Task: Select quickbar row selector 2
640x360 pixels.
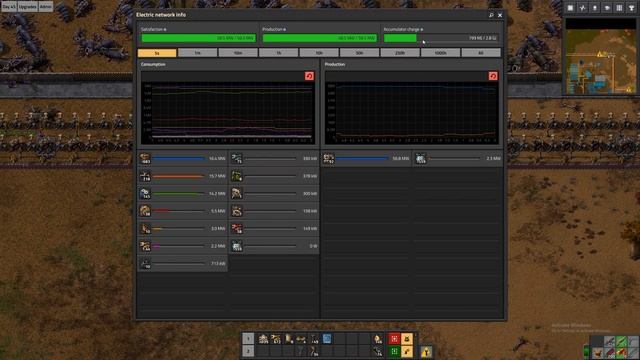Action: (x=248, y=351)
